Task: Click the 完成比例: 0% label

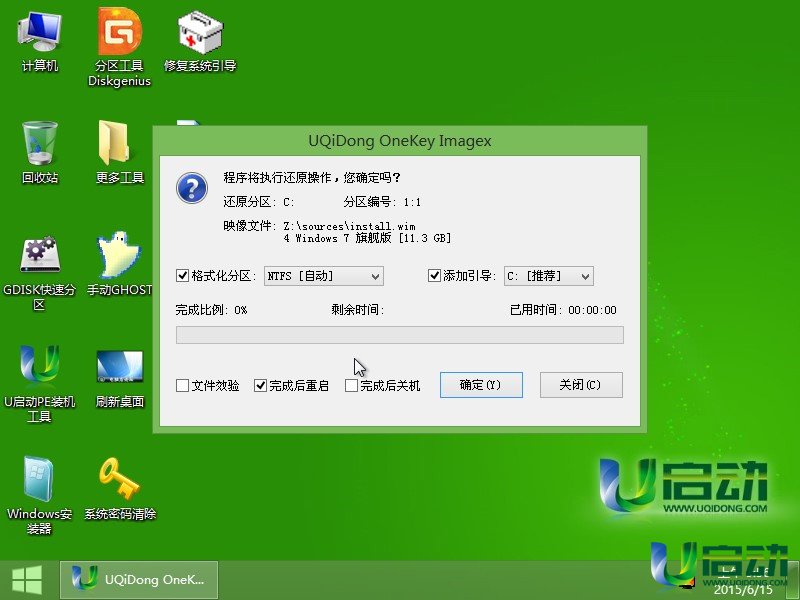Action: tap(211, 310)
